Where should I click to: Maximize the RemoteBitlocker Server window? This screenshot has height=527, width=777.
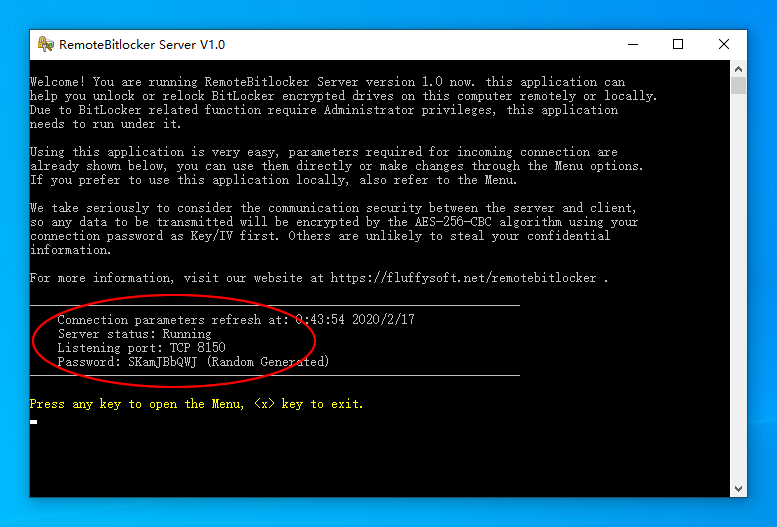point(678,44)
